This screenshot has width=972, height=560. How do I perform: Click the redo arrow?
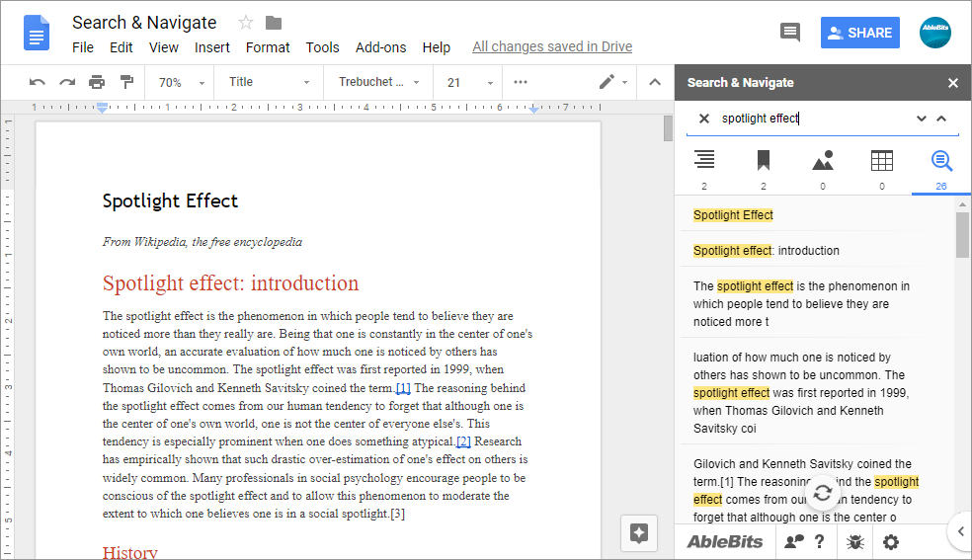pyautogui.click(x=67, y=82)
